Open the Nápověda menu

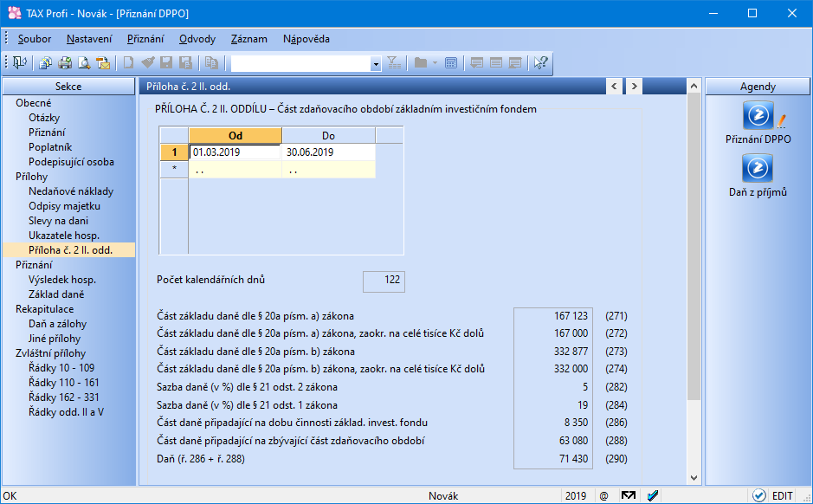[x=306, y=39]
